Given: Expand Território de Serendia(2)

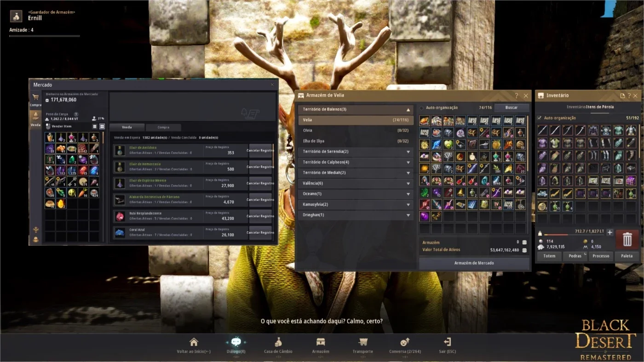Looking at the screenshot, I should tap(356, 152).
